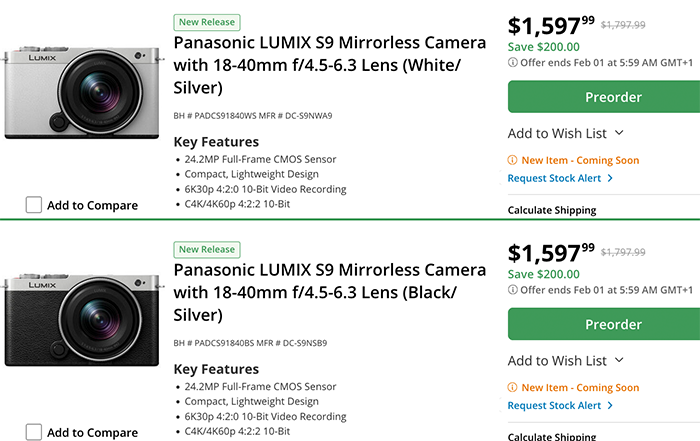Open the Black/Silver LUMIX S9 product title
This screenshot has height=441, width=700.
[x=330, y=292]
